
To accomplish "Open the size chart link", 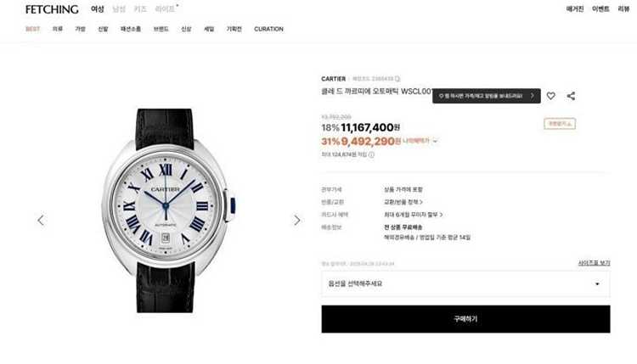I will 594,263.
